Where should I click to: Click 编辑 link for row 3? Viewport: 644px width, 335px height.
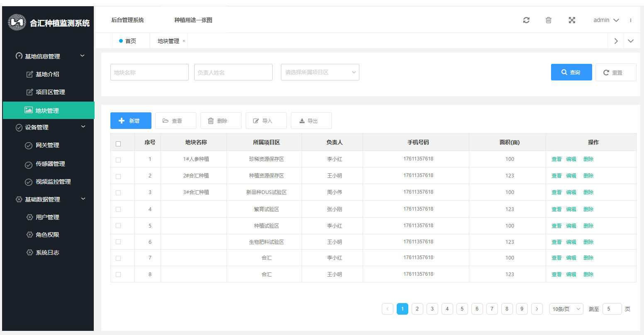(x=571, y=192)
